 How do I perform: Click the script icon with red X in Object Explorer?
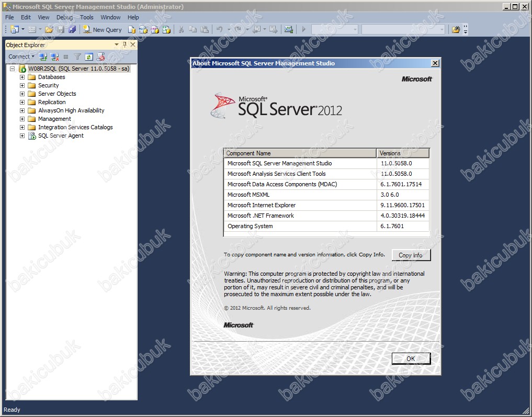(100, 57)
